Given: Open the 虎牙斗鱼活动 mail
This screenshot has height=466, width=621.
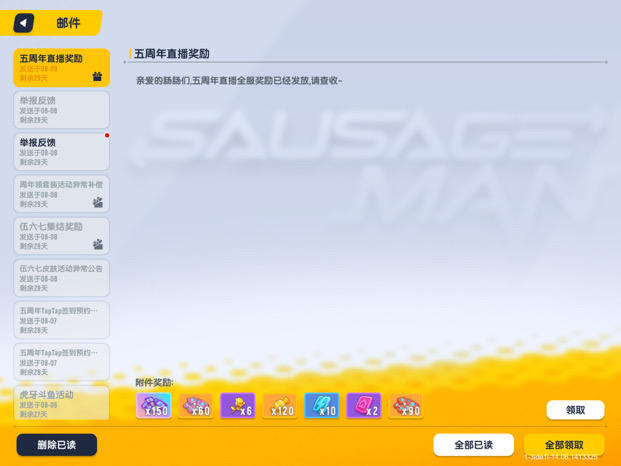Looking at the screenshot, I should coord(61,403).
